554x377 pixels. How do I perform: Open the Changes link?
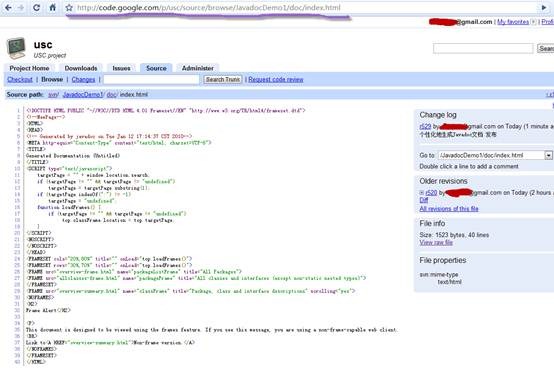(x=83, y=79)
